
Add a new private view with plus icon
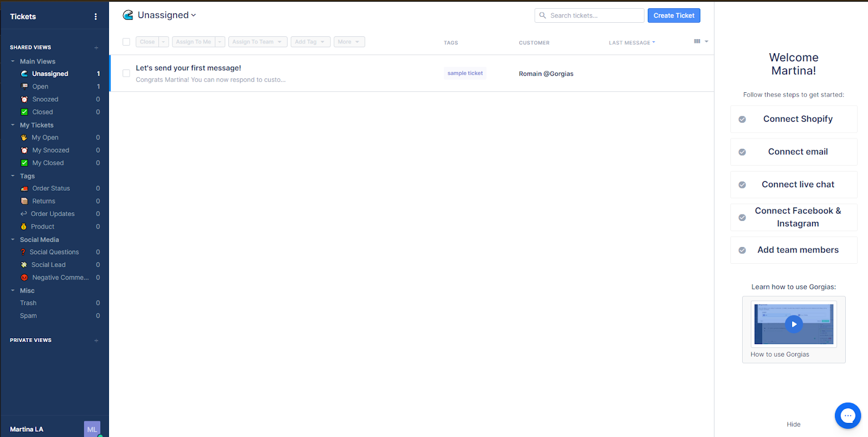pos(96,340)
